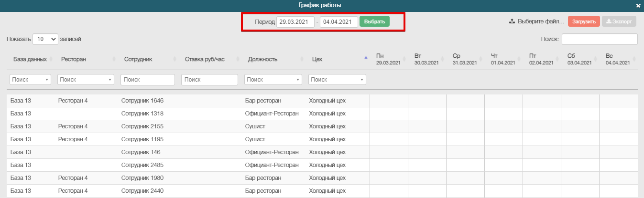The height and width of the screenshot is (198, 644).
Task: Sort by the Цех column arrow
Action: click(366, 58)
